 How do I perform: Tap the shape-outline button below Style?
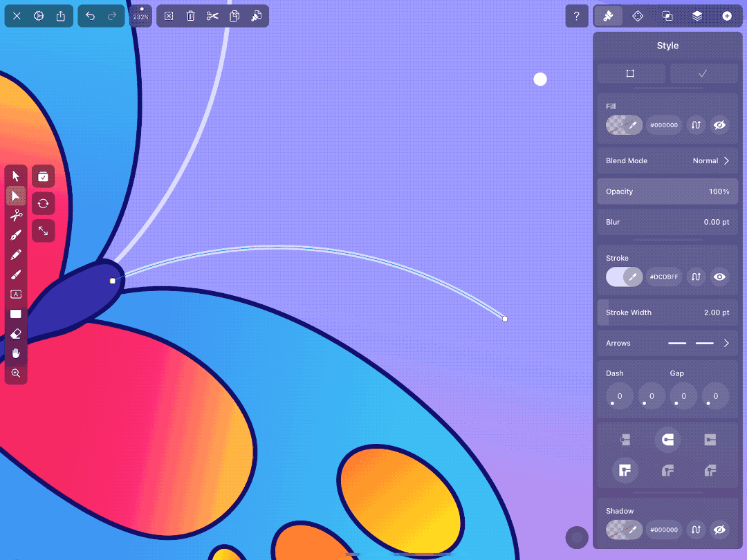pos(631,73)
